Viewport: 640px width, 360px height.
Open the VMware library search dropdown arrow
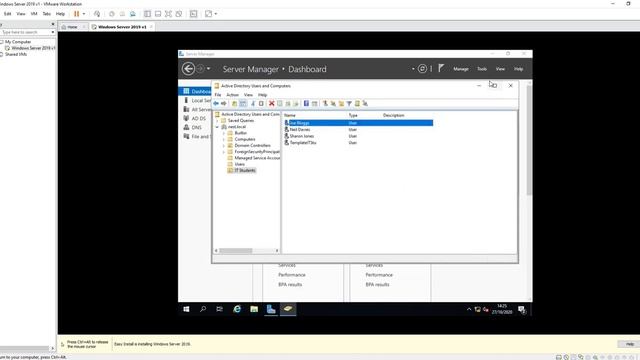pos(53,32)
